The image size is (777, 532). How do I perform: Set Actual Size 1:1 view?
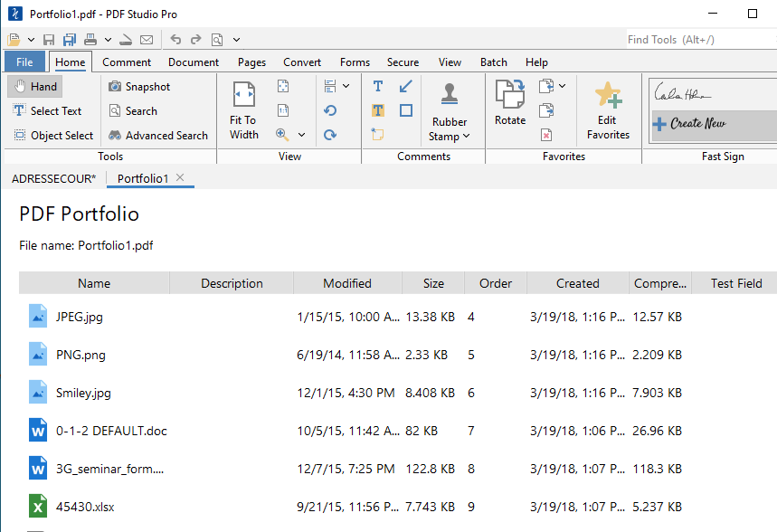[x=283, y=110]
